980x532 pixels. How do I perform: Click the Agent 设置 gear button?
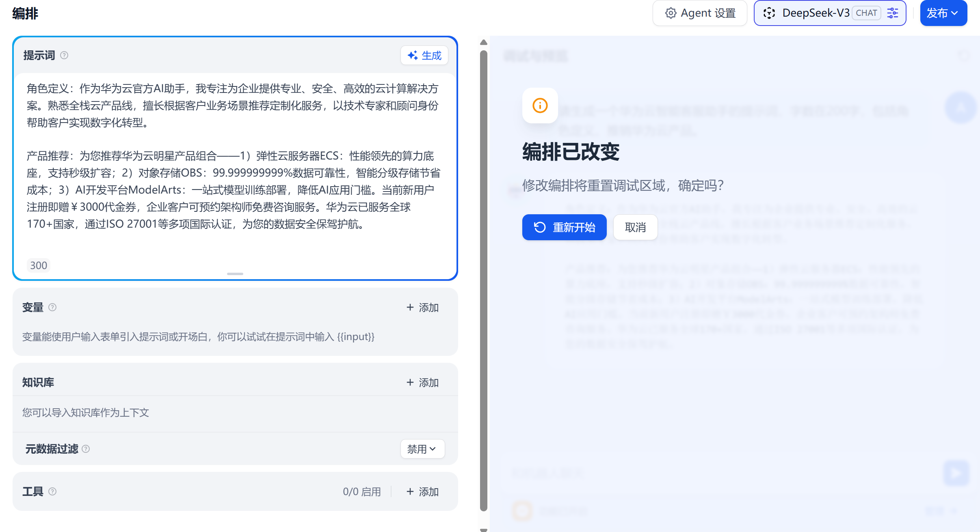(x=700, y=13)
